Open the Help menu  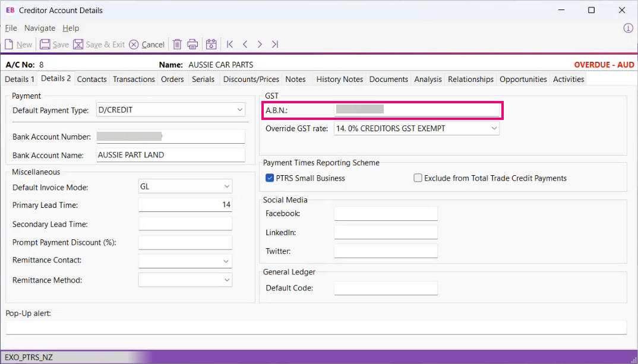[71, 28]
